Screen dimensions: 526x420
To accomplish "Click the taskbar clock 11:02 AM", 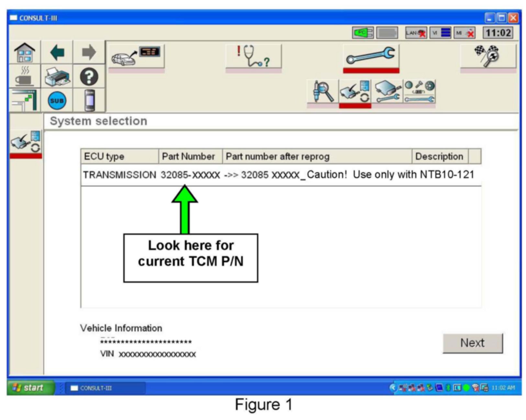I will coord(503,388).
